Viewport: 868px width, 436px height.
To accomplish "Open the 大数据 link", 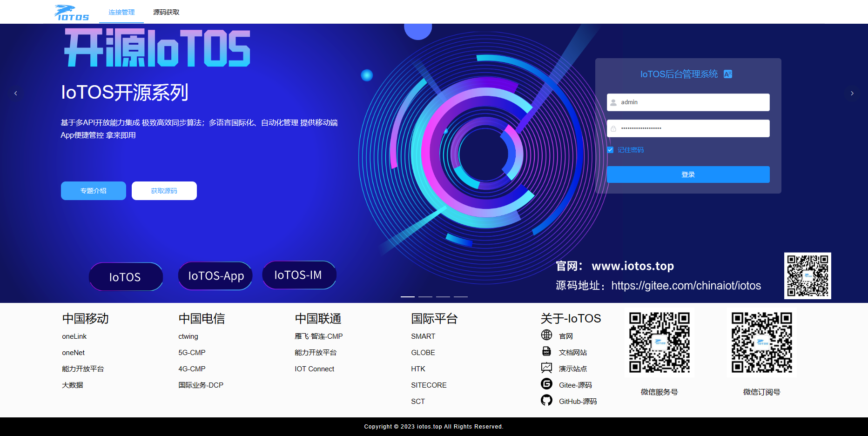I will (x=73, y=385).
